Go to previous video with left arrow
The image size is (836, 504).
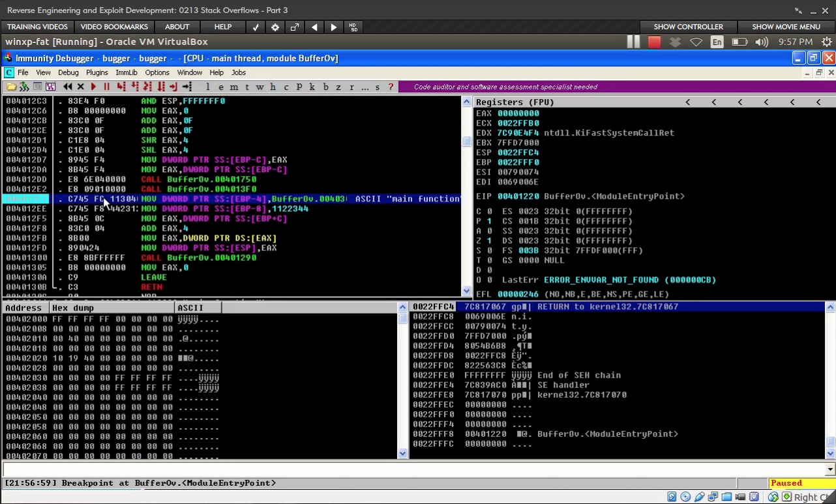314,27
